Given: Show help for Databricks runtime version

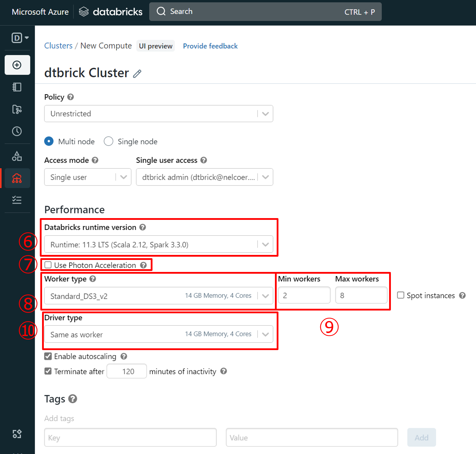Looking at the screenshot, I should coord(143,227).
